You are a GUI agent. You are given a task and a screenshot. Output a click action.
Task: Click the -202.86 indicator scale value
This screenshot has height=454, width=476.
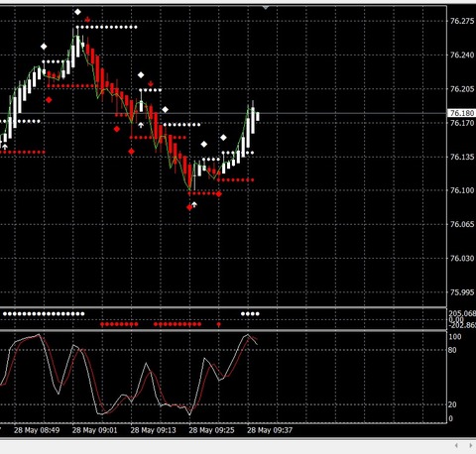click(462, 325)
